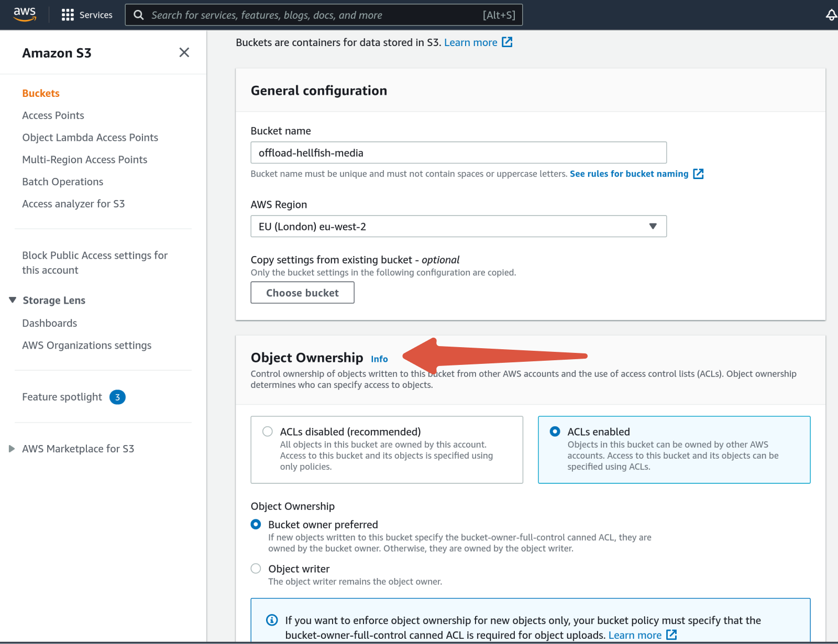Open the Object Ownership Info link

379,359
